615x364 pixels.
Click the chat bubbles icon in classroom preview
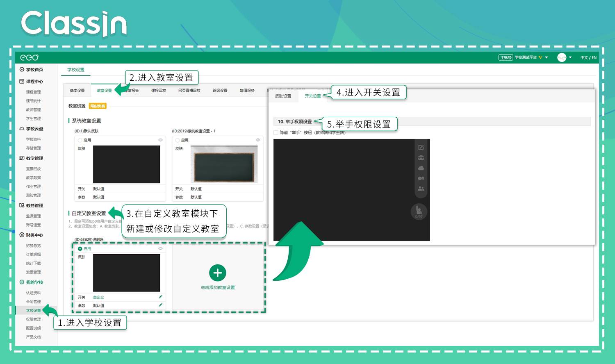point(421,178)
